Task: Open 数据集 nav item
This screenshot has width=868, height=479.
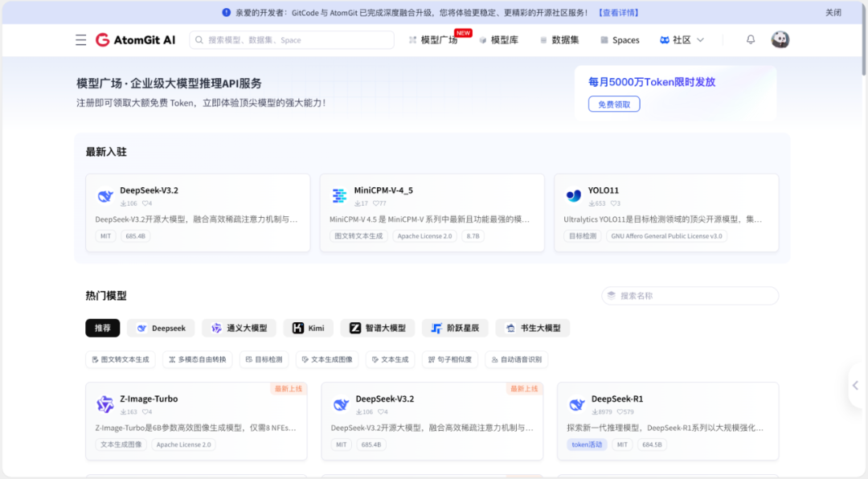Action: coord(559,40)
